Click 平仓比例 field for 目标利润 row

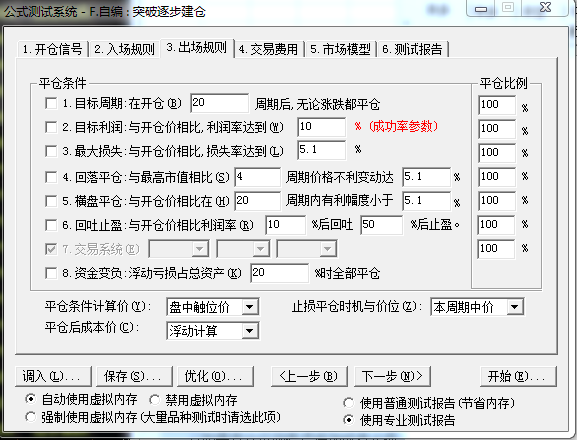(497, 129)
